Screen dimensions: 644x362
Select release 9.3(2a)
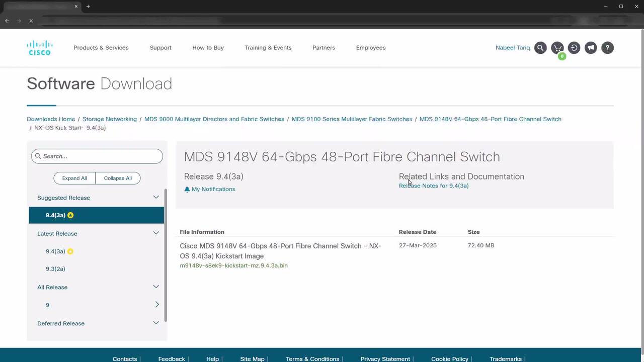55,269
